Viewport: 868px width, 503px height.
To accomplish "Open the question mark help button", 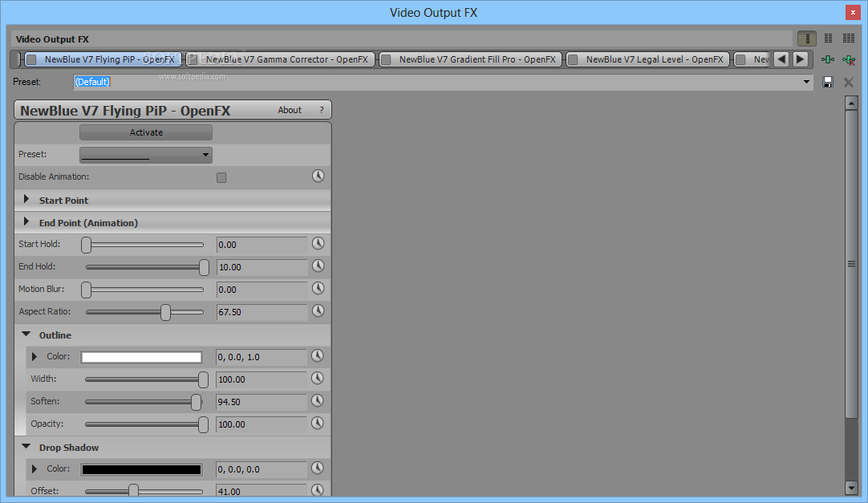I will click(x=322, y=110).
